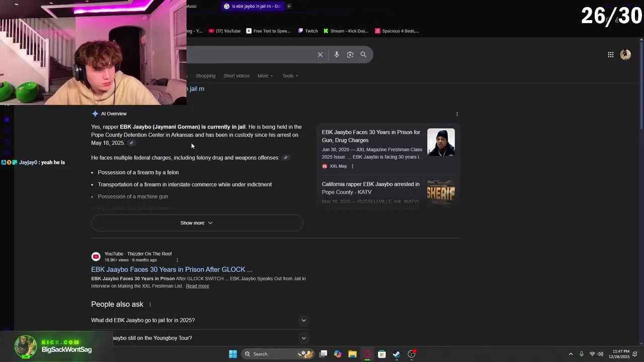Image resolution: width=644 pixels, height=362 pixels.
Task: Open options for the XXL Mag source
Action: 352,166
